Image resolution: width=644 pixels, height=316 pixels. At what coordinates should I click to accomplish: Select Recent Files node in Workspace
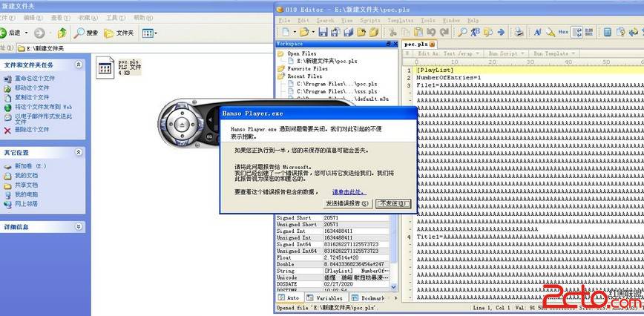coord(304,76)
